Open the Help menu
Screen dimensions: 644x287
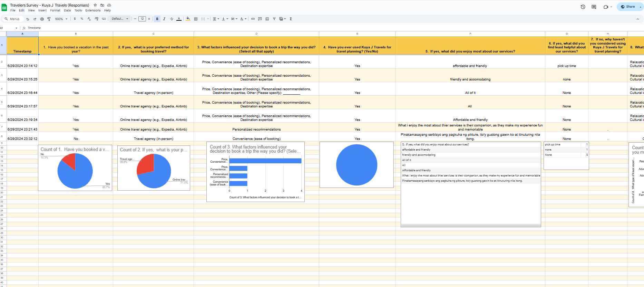(107, 10)
